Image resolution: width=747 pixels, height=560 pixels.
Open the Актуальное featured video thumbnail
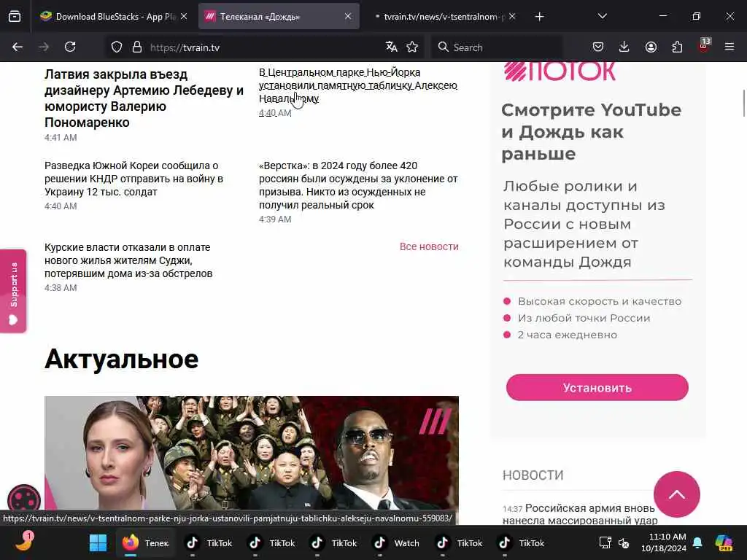(252, 454)
